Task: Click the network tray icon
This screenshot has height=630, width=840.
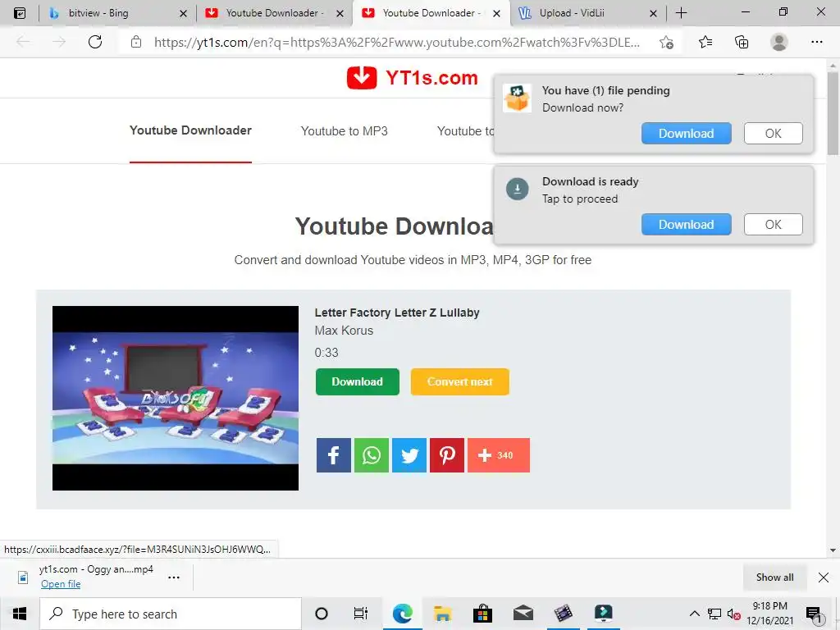Action: (x=714, y=614)
